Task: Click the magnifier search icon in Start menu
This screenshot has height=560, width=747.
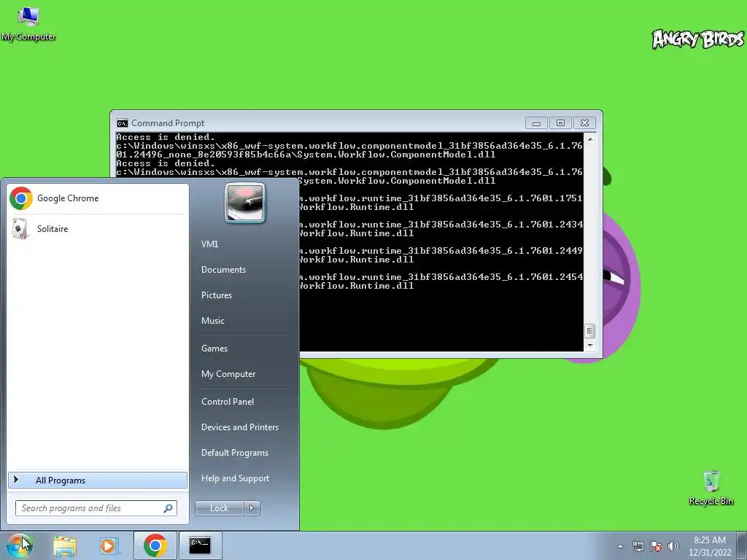Action: (x=168, y=508)
